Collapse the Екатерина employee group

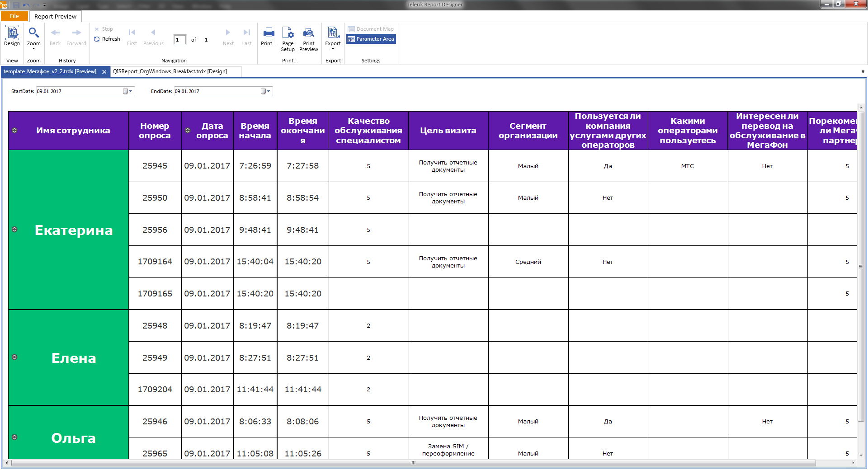click(14, 230)
